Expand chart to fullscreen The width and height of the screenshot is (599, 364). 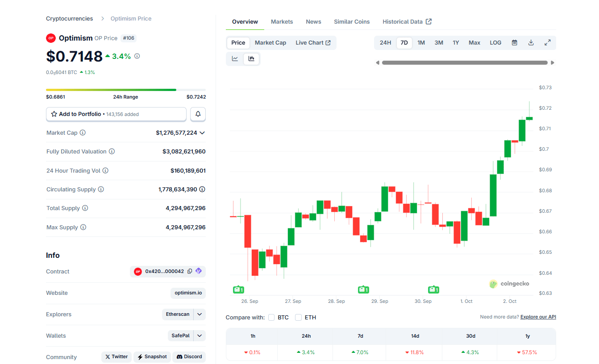(x=547, y=43)
